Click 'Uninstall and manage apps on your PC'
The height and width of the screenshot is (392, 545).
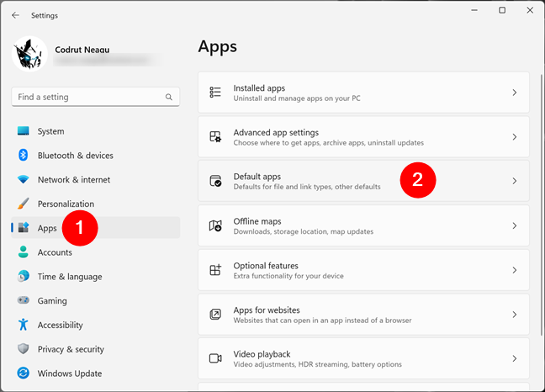pyautogui.click(x=297, y=98)
